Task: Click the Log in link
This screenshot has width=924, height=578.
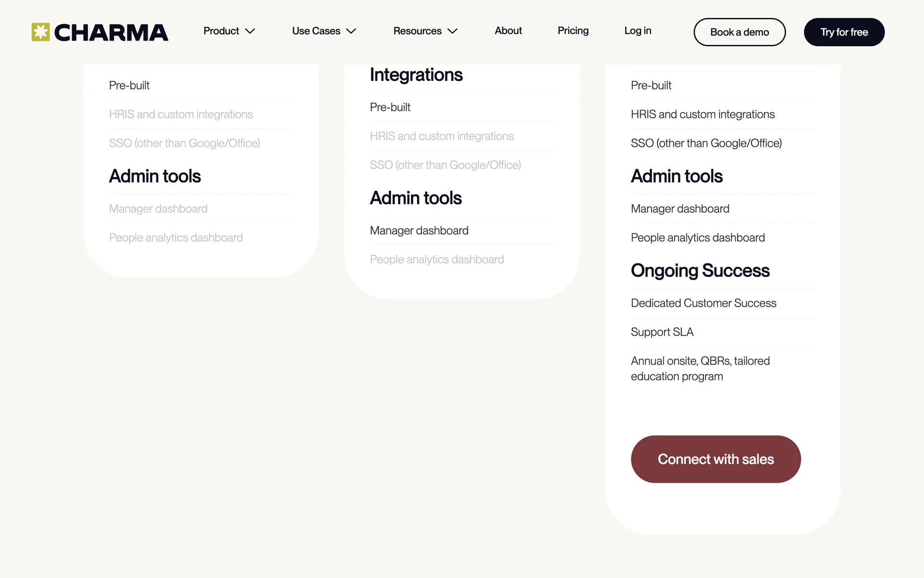Action: pyautogui.click(x=637, y=31)
